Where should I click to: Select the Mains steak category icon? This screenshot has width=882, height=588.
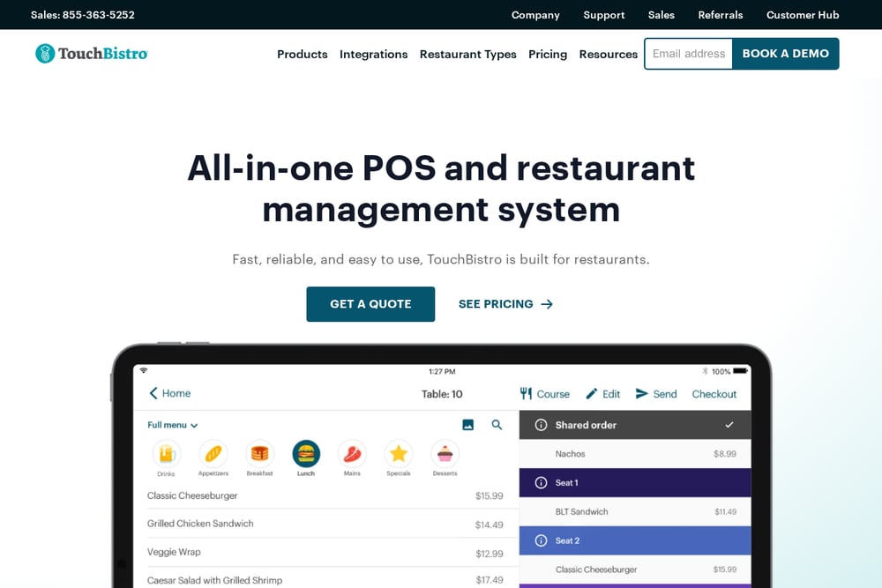(x=352, y=454)
